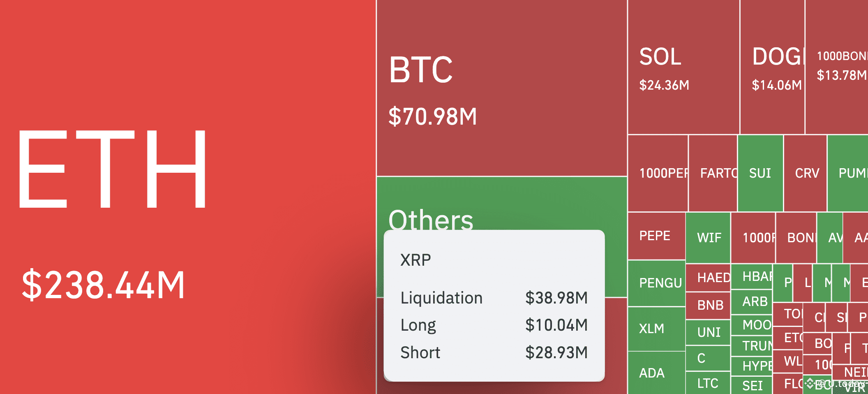
Task: Select the XLM tile
Action: (x=656, y=329)
